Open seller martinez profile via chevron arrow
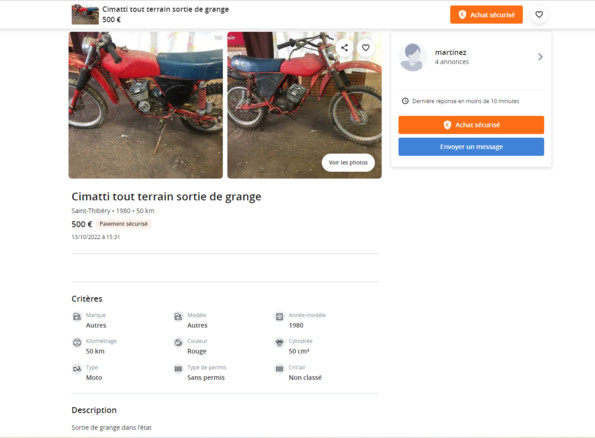Viewport: 595px width, 438px height. [x=540, y=57]
